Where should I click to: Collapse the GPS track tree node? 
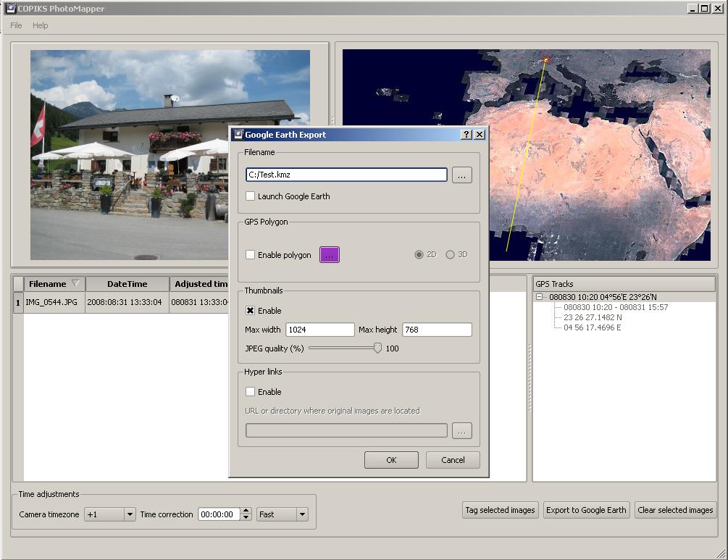(540, 297)
